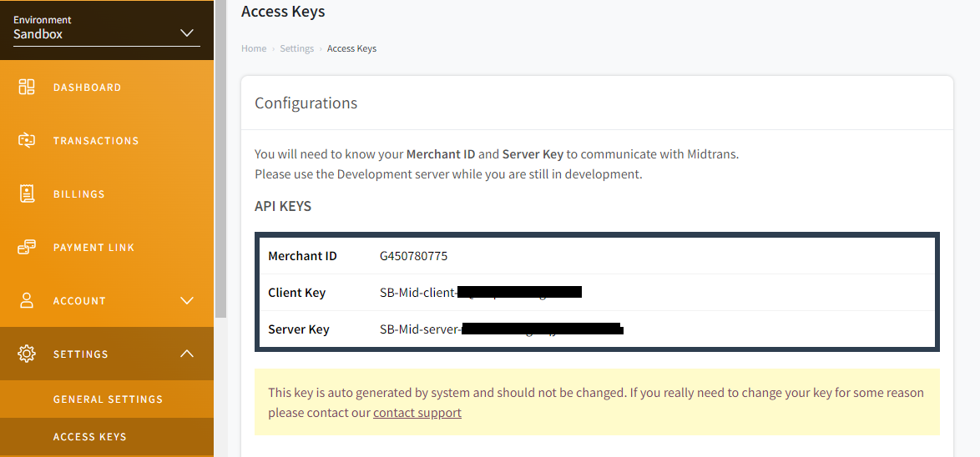Click the Settings gear icon
Image resolution: width=980 pixels, height=457 pixels.
click(26, 354)
